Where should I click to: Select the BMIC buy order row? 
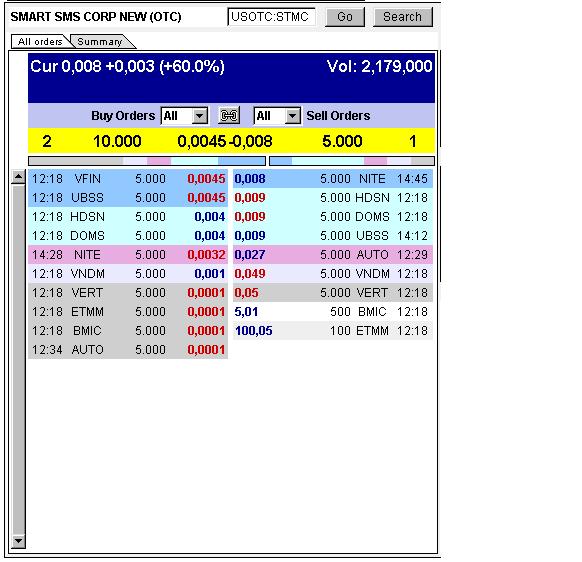pos(128,331)
